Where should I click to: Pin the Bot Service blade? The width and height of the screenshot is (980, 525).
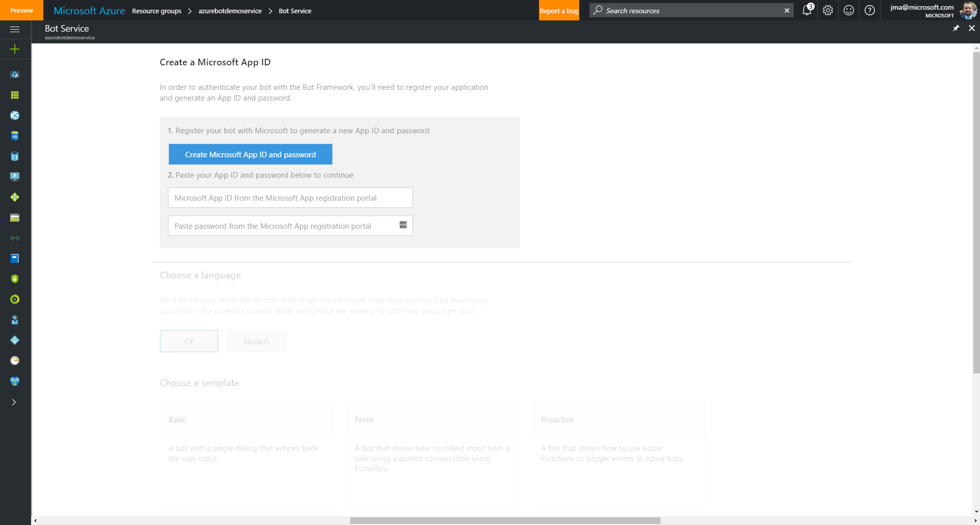click(956, 28)
